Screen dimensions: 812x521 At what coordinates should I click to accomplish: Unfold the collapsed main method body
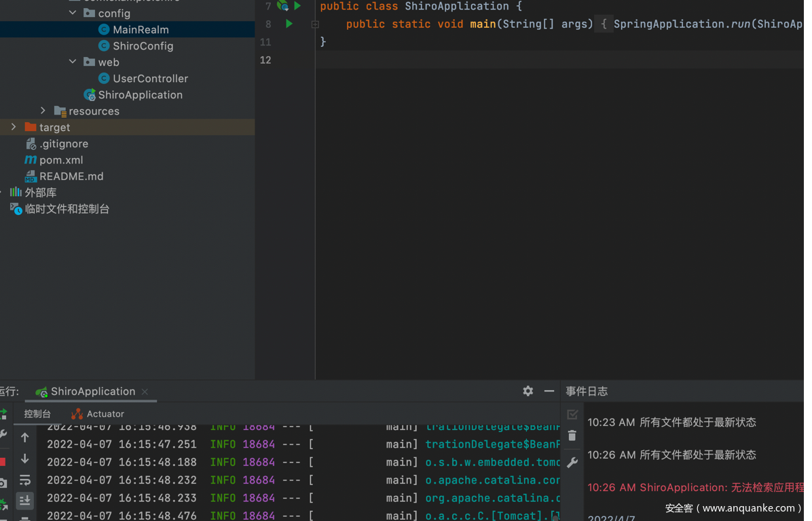(x=315, y=24)
